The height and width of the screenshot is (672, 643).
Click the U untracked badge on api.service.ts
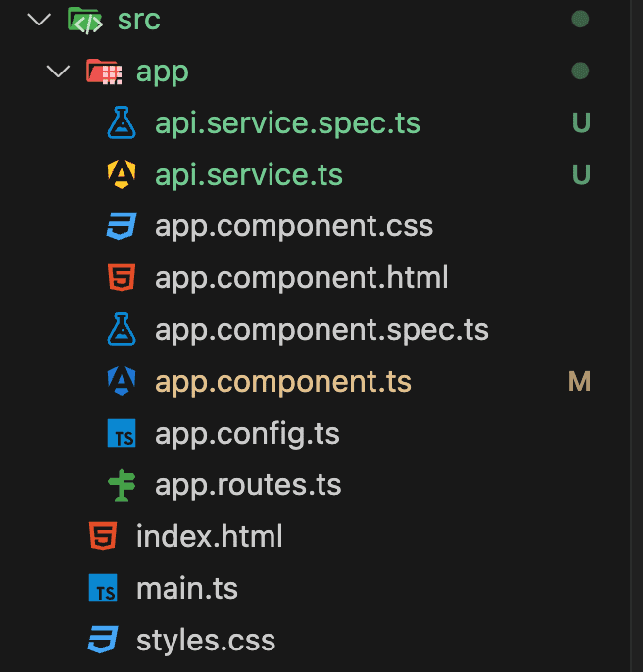(581, 175)
